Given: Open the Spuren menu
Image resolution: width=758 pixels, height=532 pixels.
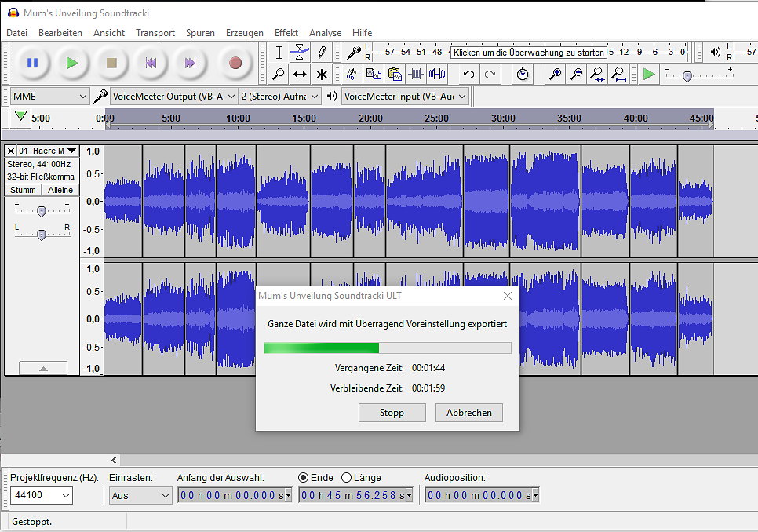Looking at the screenshot, I should point(200,33).
